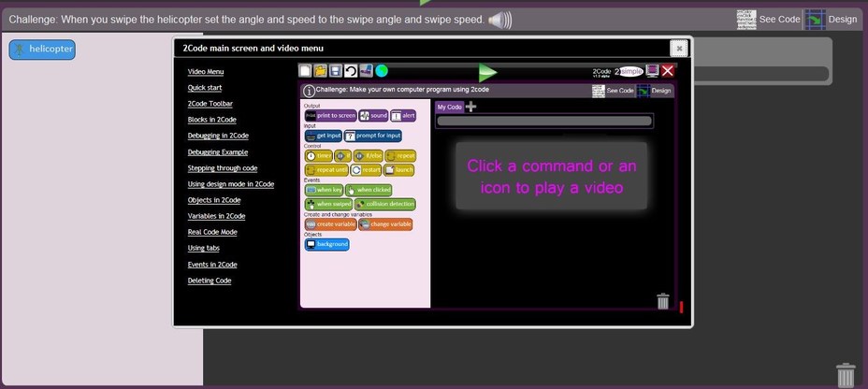The image size is (868, 389).
Task: Open the 'Deleting Code' link
Action: [x=210, y=281]
